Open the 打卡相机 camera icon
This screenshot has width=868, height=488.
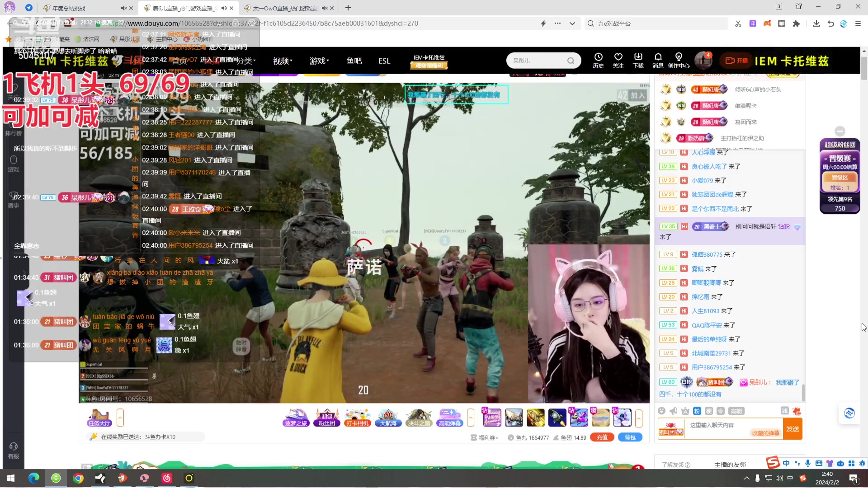[x=357, y=418]
